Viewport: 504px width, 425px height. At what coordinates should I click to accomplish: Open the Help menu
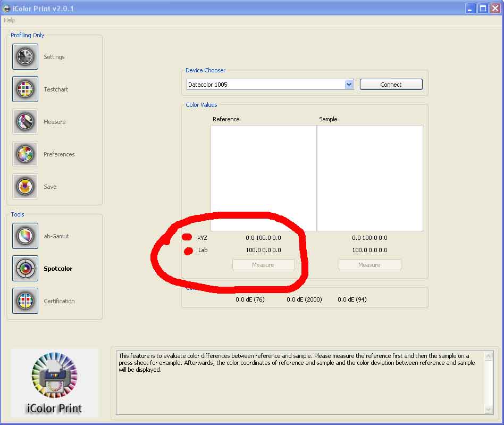pyautogui.click(x=10, y=20)
